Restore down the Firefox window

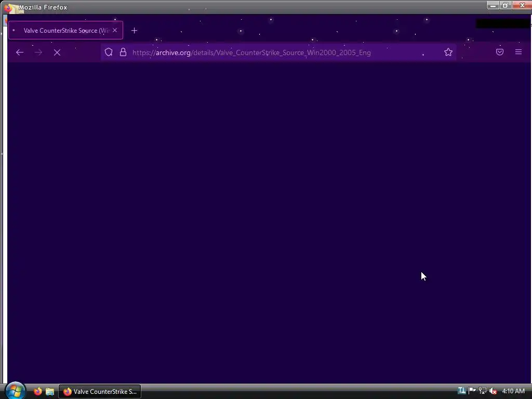pos(505,5)
